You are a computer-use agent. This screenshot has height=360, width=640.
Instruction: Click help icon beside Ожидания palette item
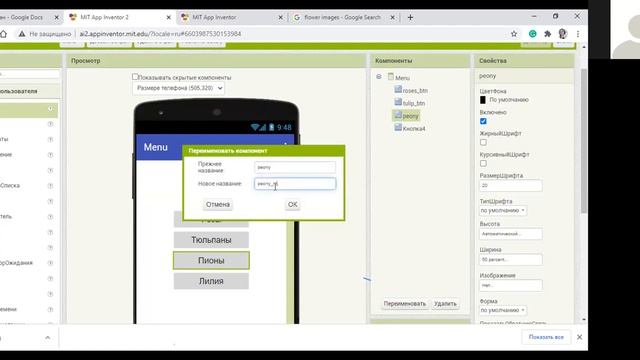click(50, 263)
